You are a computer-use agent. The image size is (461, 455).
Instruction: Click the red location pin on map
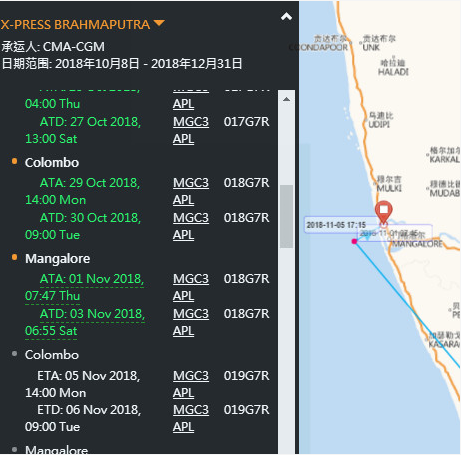click(x=384, y=211)
